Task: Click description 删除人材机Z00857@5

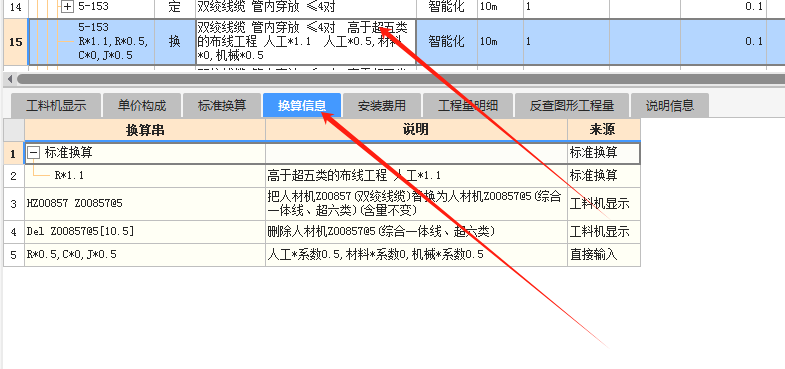Action: click(417, 232)
